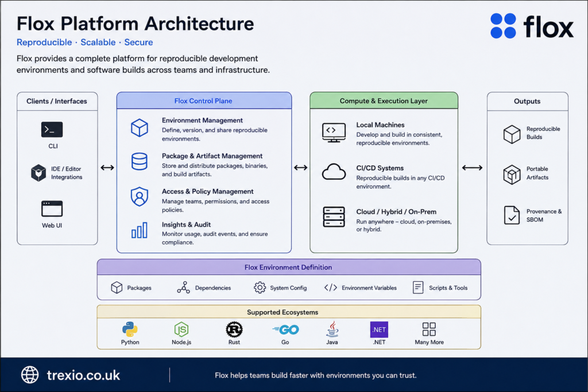Click the 'Secure' tagline word

coord(139,42)
